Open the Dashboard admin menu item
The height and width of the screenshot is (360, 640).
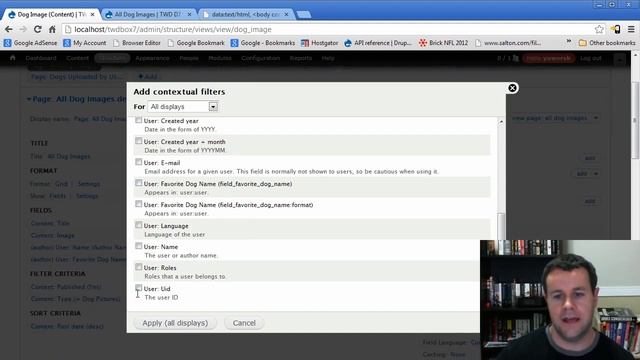click(41, 58)
